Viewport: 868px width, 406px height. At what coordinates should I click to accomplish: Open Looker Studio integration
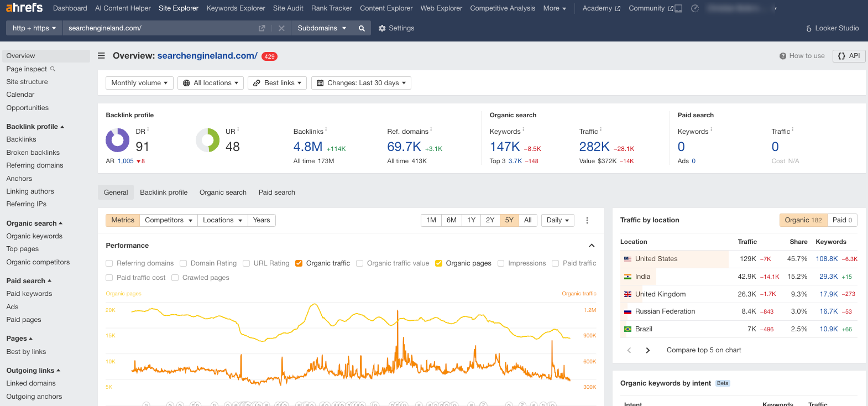(x=832, y=28)
